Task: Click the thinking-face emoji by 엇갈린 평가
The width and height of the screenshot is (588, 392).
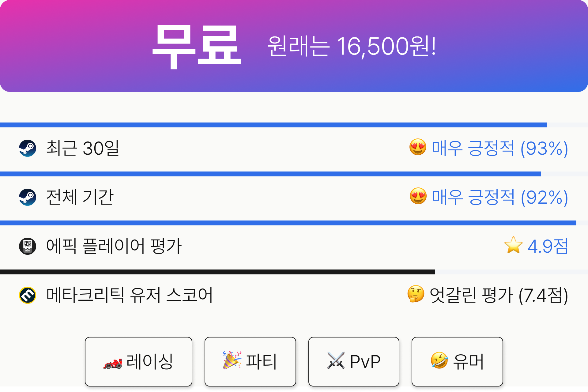Action: point(416,294)
